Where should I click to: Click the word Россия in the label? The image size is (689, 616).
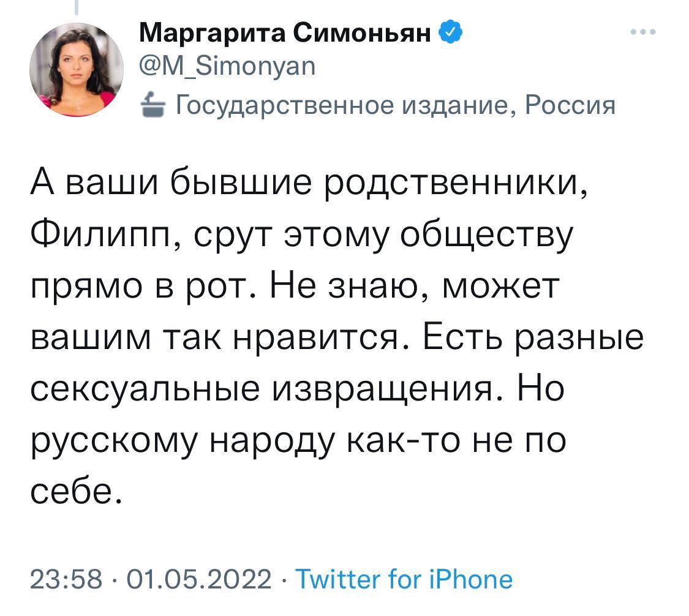tap(570, 105)
